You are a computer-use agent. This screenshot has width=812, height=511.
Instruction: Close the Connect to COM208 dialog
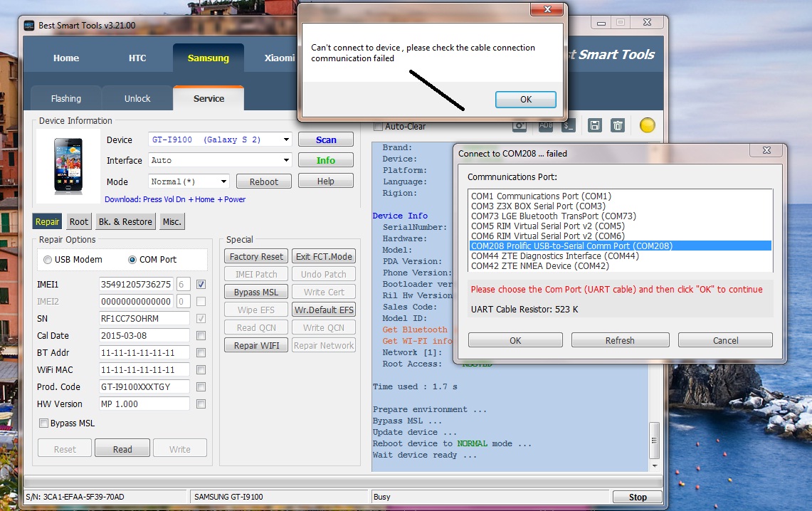point(767,150)
